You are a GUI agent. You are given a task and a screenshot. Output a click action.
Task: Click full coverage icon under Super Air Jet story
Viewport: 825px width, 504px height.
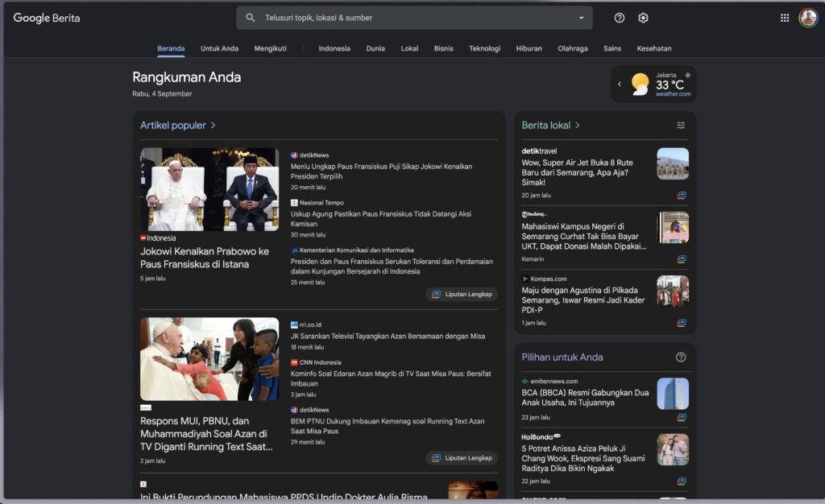682,196
